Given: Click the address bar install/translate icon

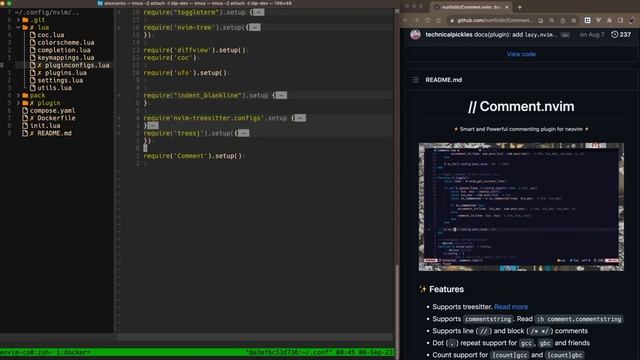Looking at the screenshot, I should point(540,20).
